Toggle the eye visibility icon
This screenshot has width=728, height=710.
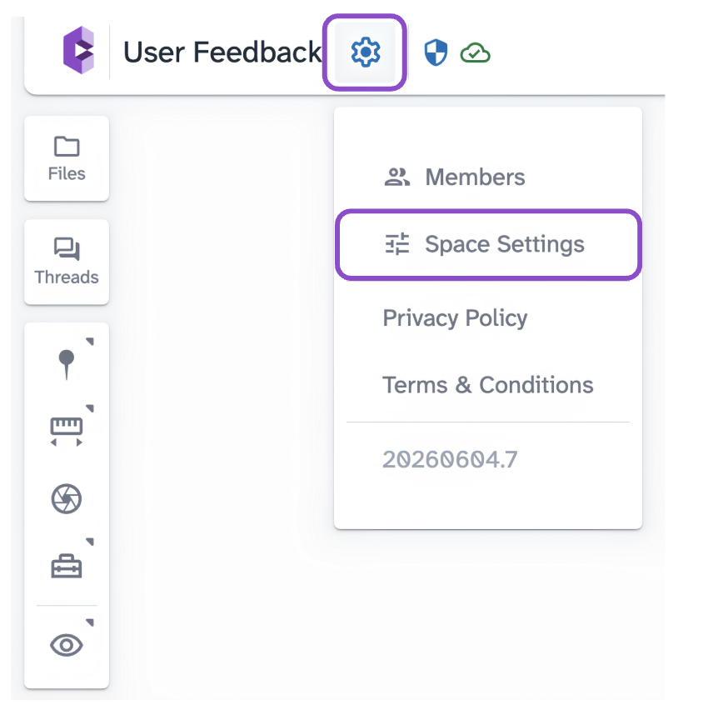(x=67, y=645)
